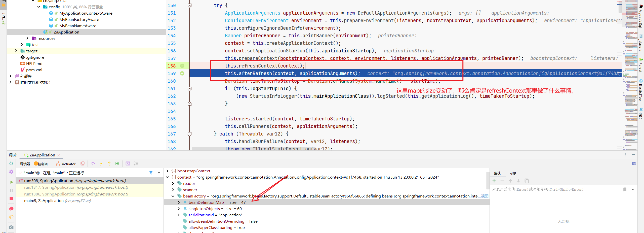Stop the debug session
This screenshot has width=644, height=233.
[11, 198]
